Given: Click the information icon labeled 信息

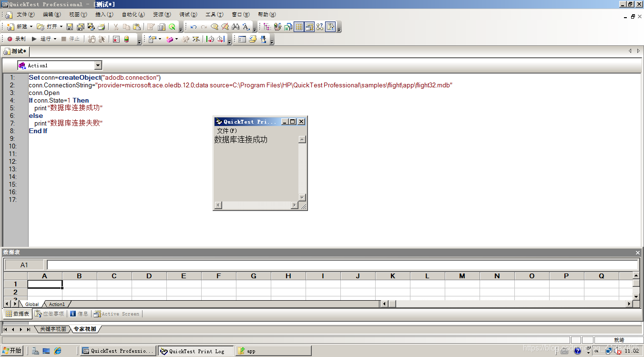Looking at the screenshot, I should click(x=73, y=314).
